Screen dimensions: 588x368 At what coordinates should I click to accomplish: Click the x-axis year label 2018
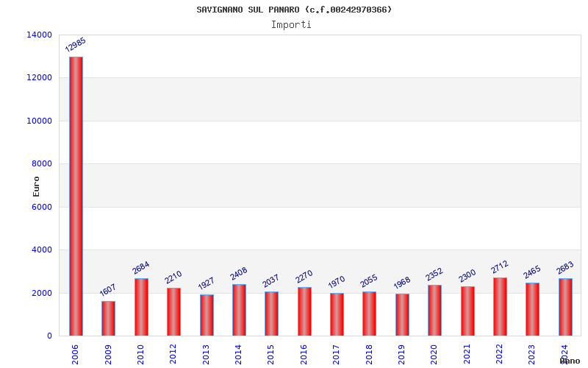(369, 355)
